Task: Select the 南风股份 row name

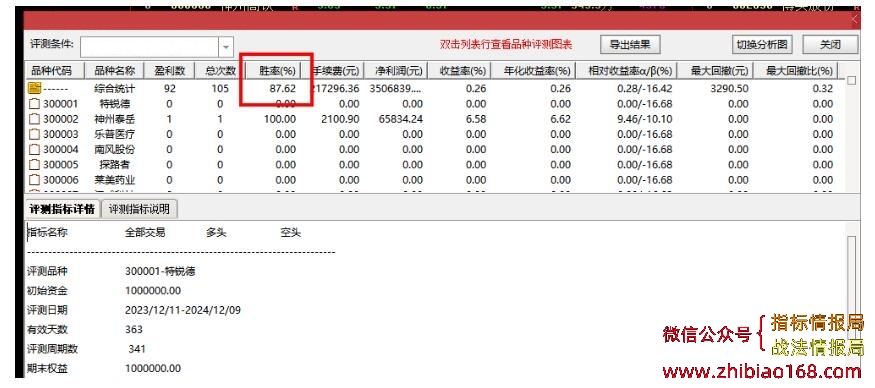Action: pyautogui.click(x=114, y=150)
